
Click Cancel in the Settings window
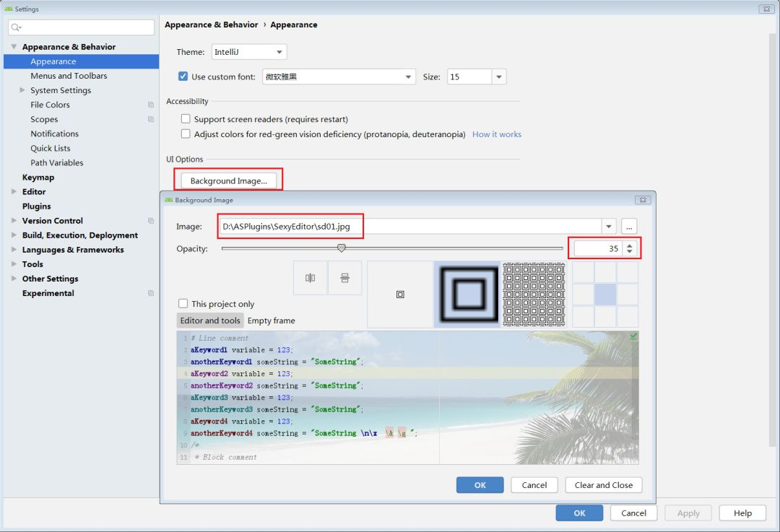tap(634, 513)
